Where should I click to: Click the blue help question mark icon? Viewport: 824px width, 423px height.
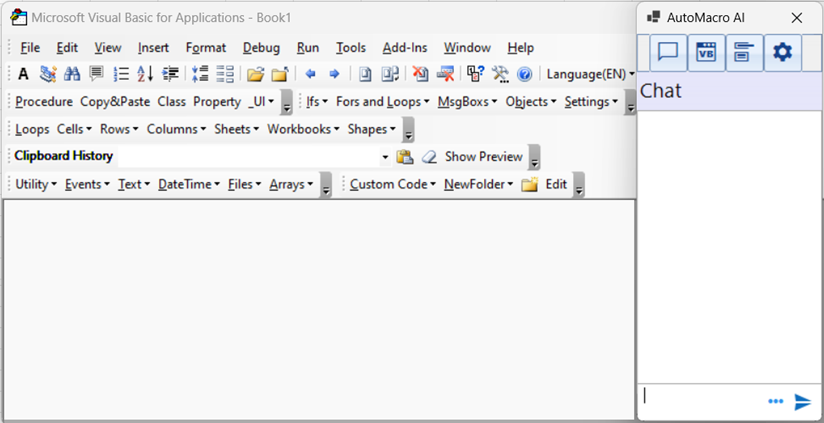point(524,74)
